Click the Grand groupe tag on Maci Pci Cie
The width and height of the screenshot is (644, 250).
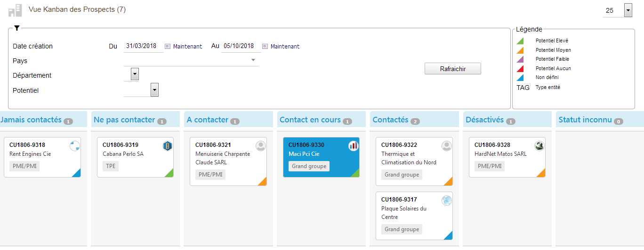309,166
